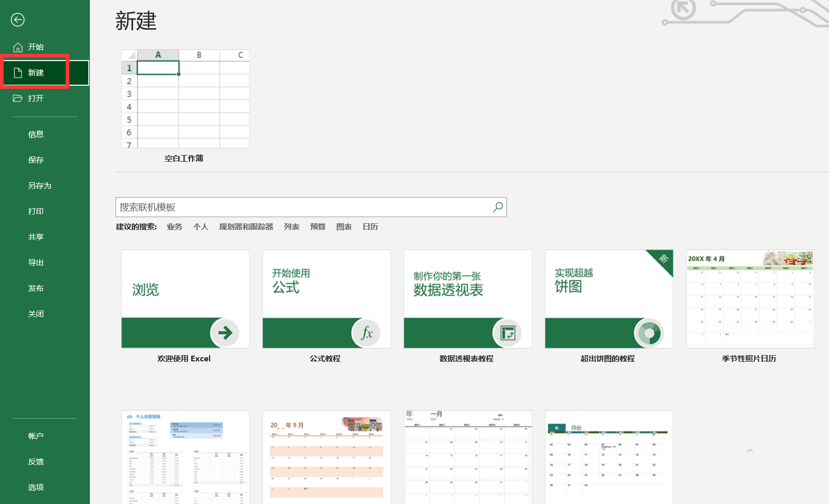Image resolution: width=829 pixels, height=504 pixels.
Task: Click suggested search 规划器和跟踪器
Action: (246, 226)
